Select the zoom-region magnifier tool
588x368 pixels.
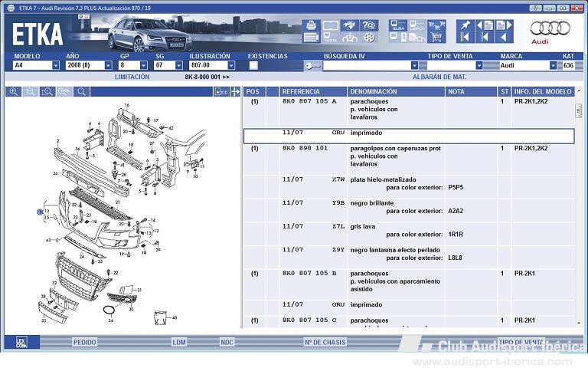click(47, 92)
